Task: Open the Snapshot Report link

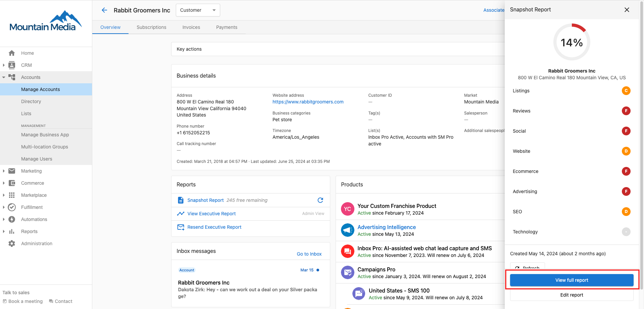Action: tap(205, 200)
